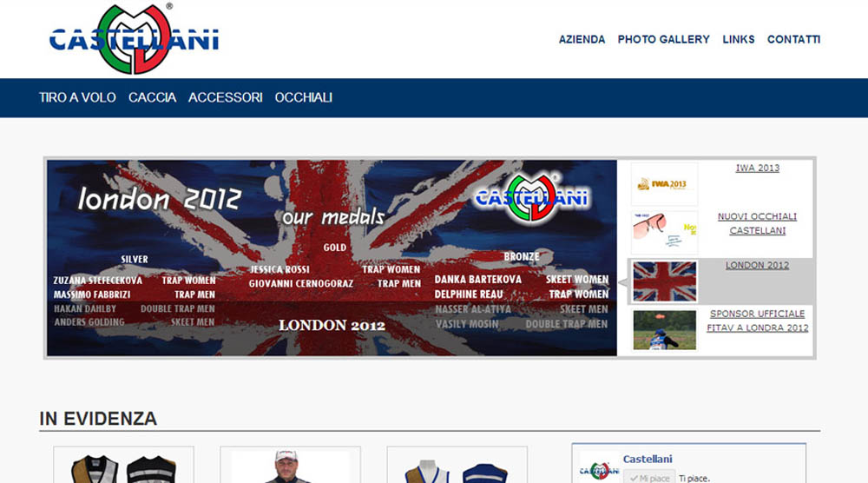This screenshot has width=868, height=483.
Task: Click the shooting glasses thumbnail
Action: (x=664, y=233)
